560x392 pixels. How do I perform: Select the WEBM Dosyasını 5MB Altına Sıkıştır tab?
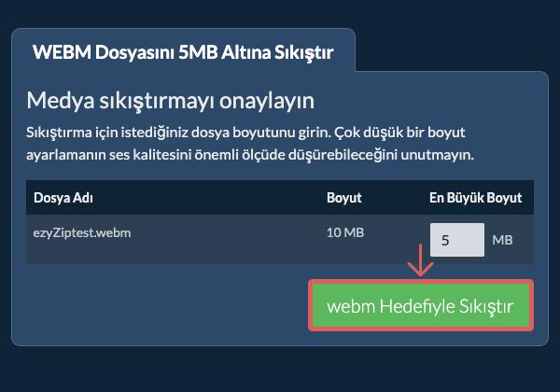point(183,51)
